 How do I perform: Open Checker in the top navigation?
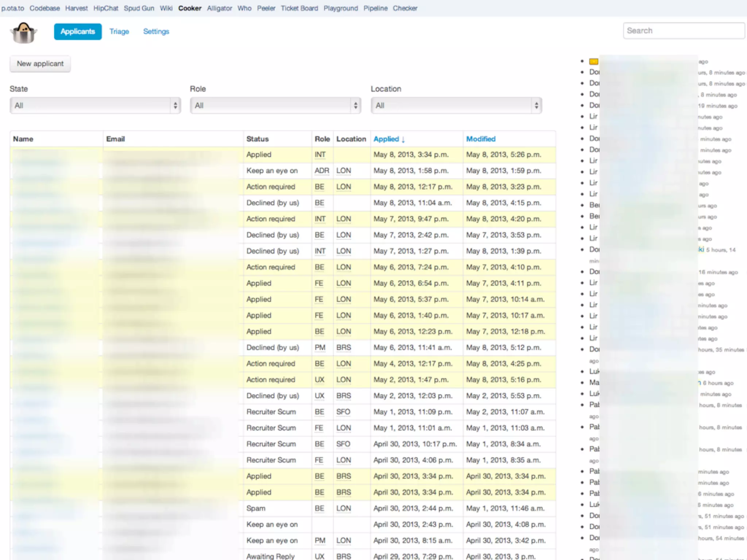pyautogui.click(x=405, y=8)
